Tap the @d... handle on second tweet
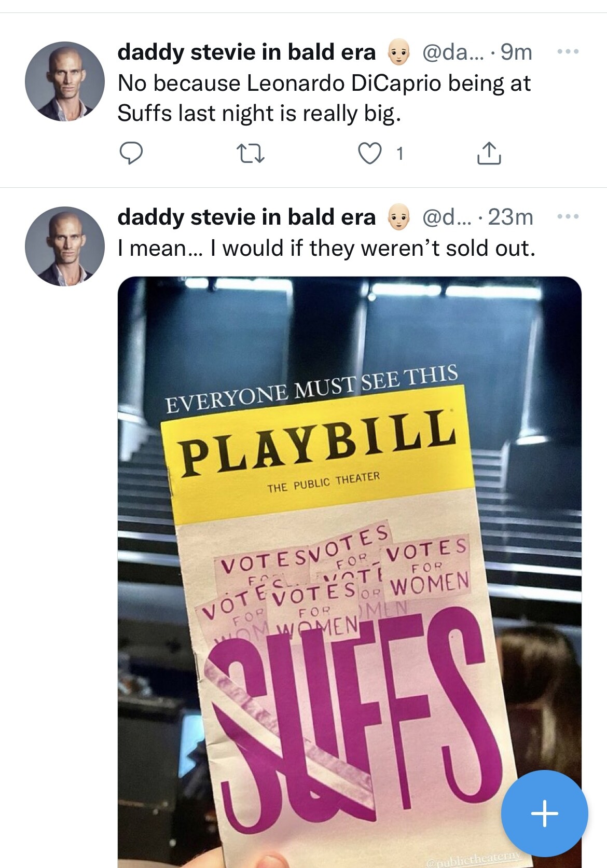 click(x=445, y=217)
